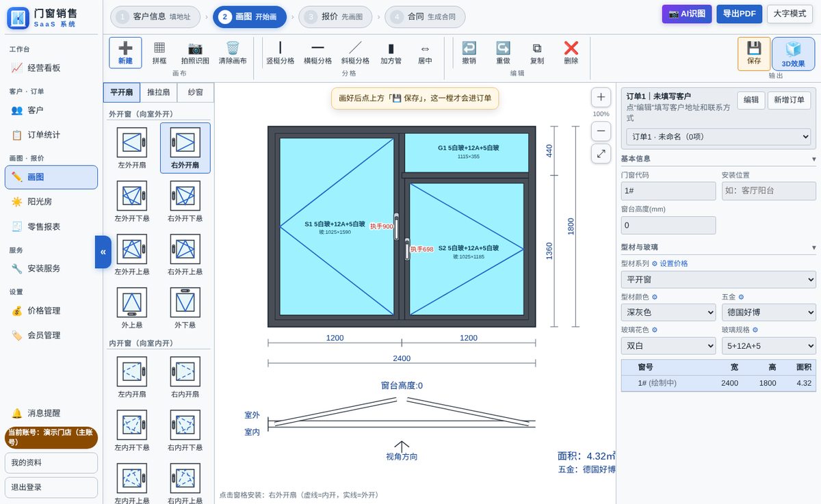821x504 pixels.
Task: Click the 居中 center tool
Action: pos(425,53)
